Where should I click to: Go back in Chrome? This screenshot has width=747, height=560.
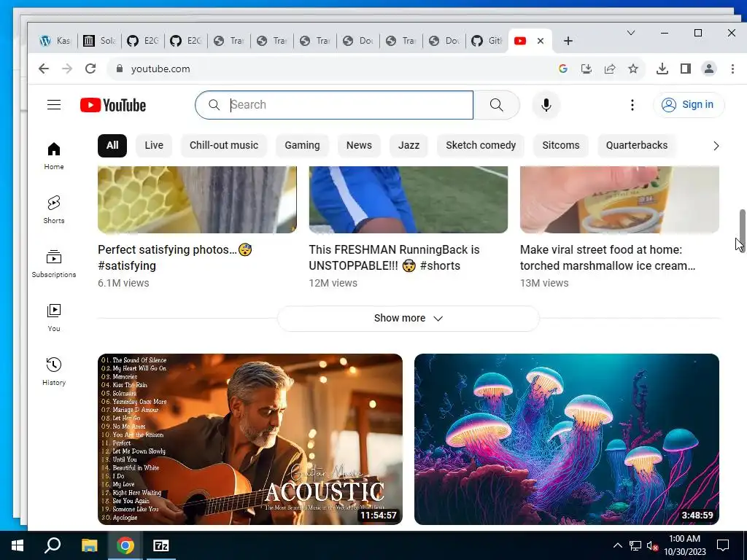pyautogui.click(x=43, y=69)
